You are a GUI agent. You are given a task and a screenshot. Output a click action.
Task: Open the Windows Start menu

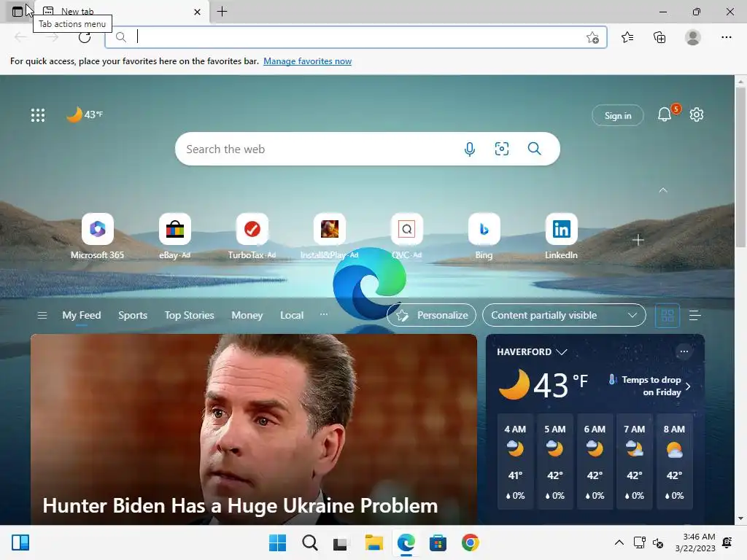(x=277, y=542)
